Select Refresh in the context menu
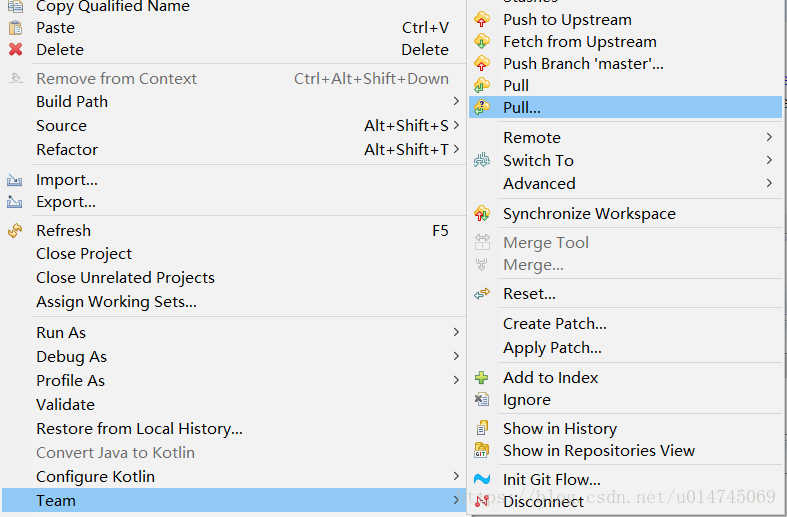Viewport: 787px width, 517px height. click(x=234, y=230)
